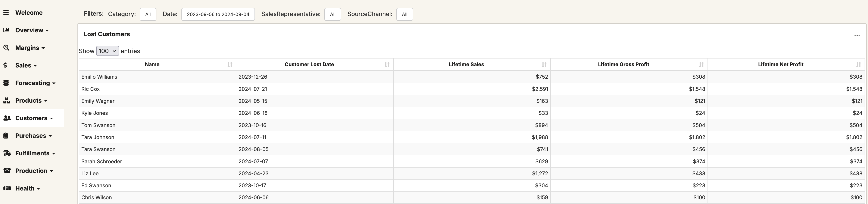Click the Overview bar chart icon

point(6,30)
